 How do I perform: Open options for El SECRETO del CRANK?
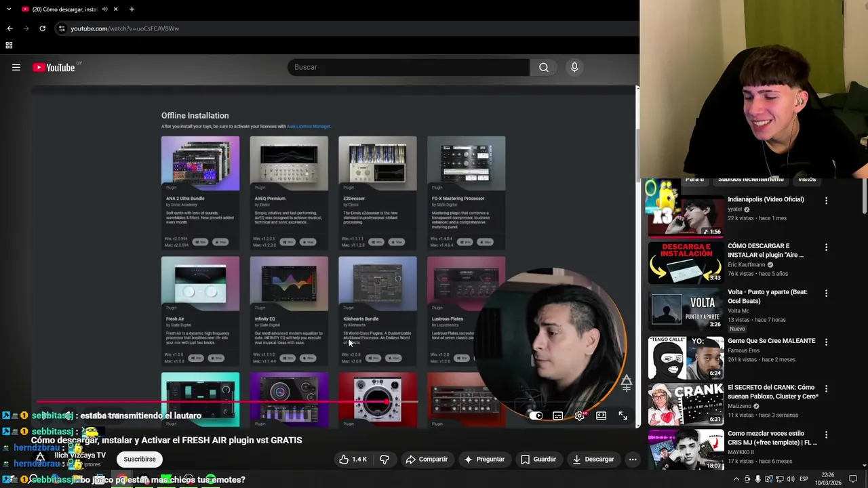[826, 388]
